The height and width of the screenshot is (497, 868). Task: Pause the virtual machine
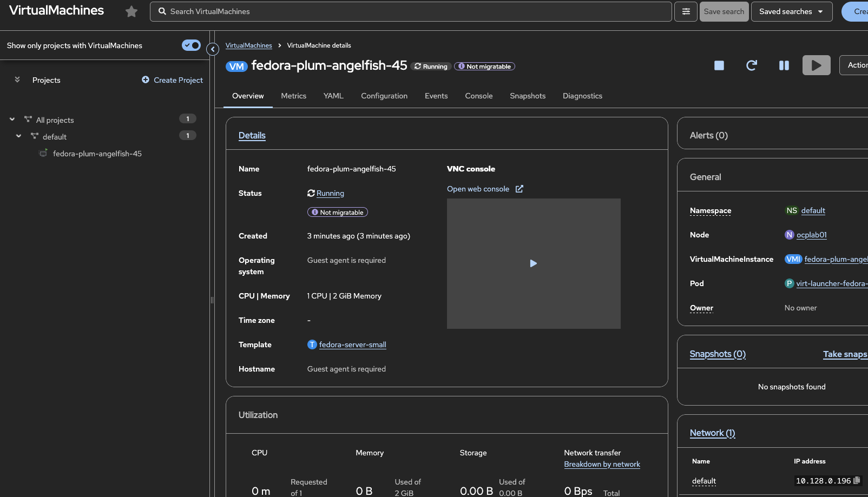pyautogui.click(x=784, y=65)
